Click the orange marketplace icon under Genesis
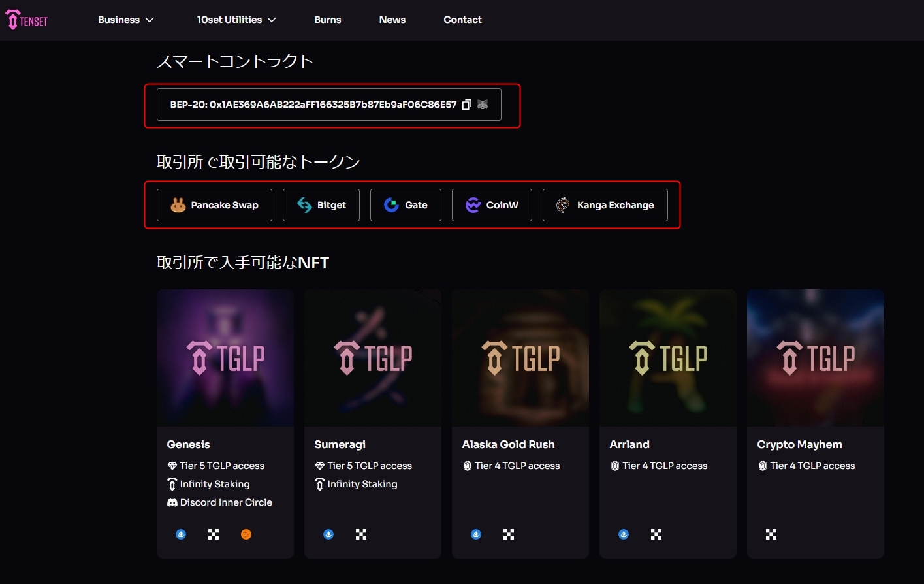This screenshot has width=924, height=584. [246, 534]
